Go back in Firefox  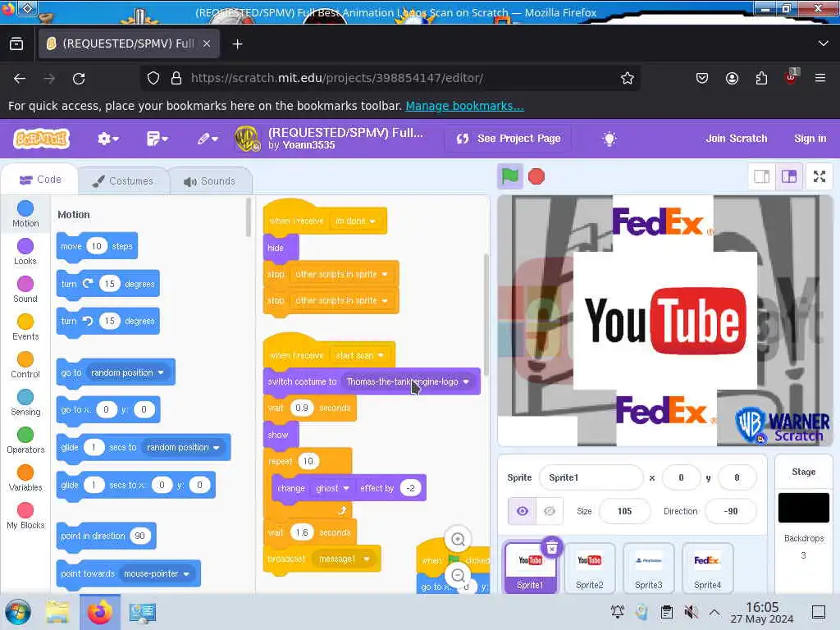(20, 78)
